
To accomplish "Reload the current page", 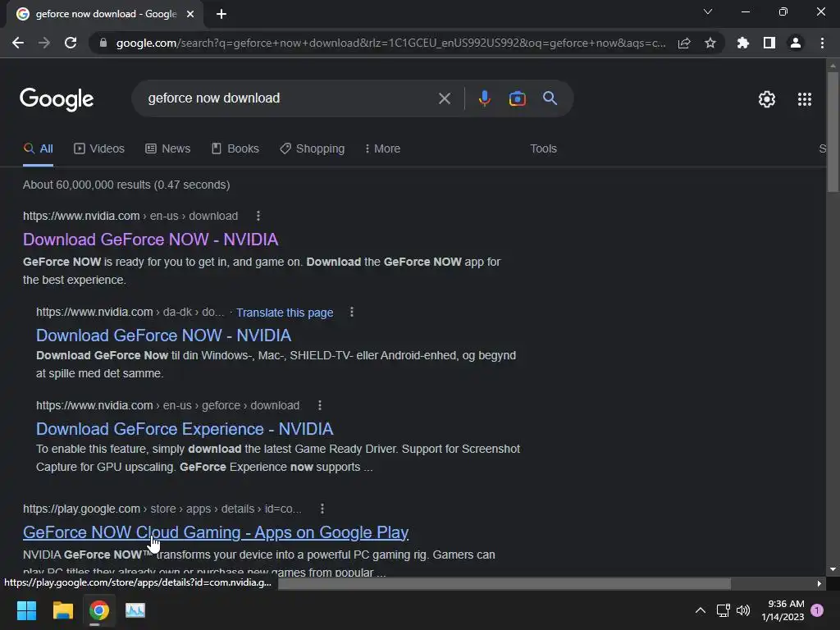I will tap(71, 43).
